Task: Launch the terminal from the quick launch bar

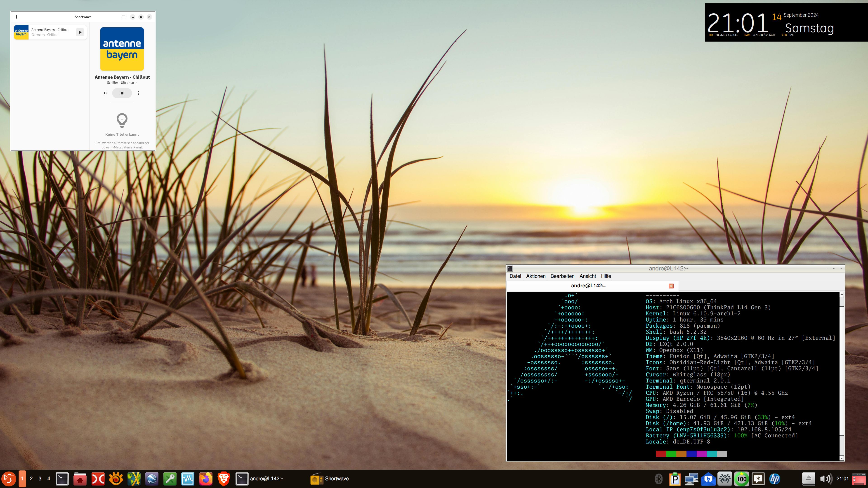Action: click(x=62, y=479)
